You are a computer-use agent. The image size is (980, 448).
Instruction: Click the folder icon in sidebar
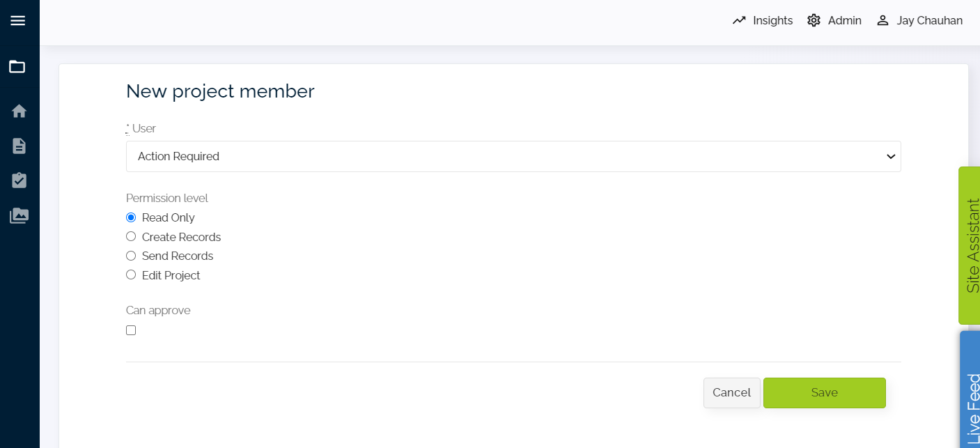[x=17, y=67]
